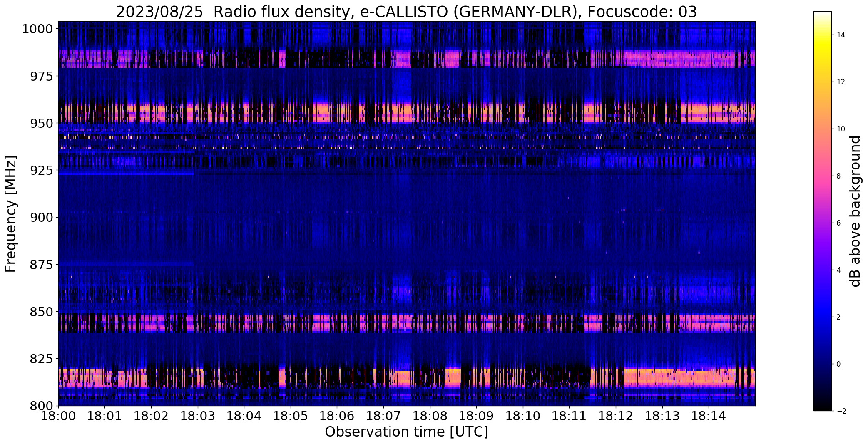Click the 925 MHz frequency tick label

tap(41, 170)
